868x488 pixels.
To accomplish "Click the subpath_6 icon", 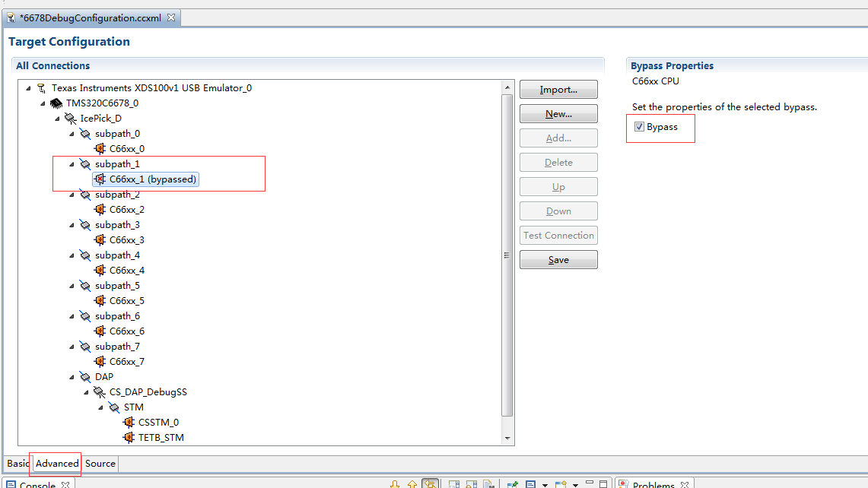I will tap(84, 316).
